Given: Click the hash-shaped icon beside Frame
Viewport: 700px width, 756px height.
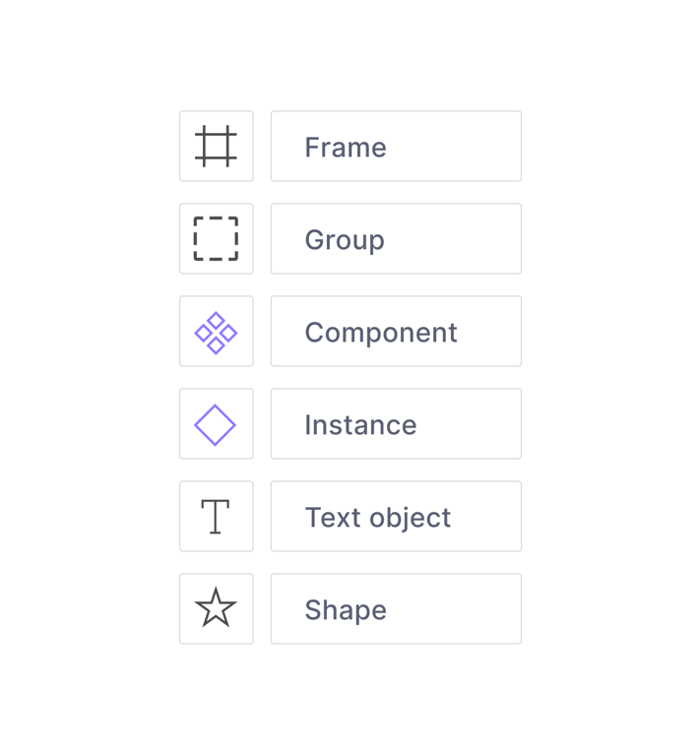Looking at the screenshot, I should (x=216, y=146).
